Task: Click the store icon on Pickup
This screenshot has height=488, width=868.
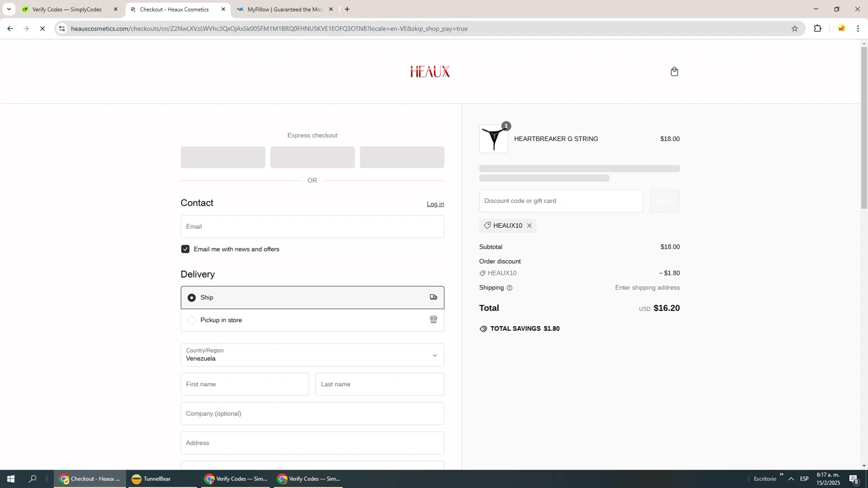Action: click(433, 320)
